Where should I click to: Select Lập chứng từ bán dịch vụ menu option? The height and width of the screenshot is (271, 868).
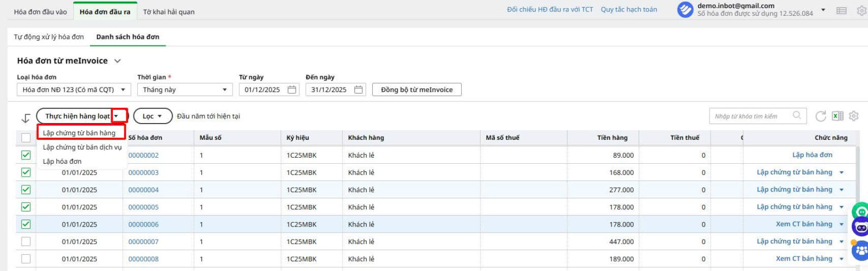click(x=82, y=147)
